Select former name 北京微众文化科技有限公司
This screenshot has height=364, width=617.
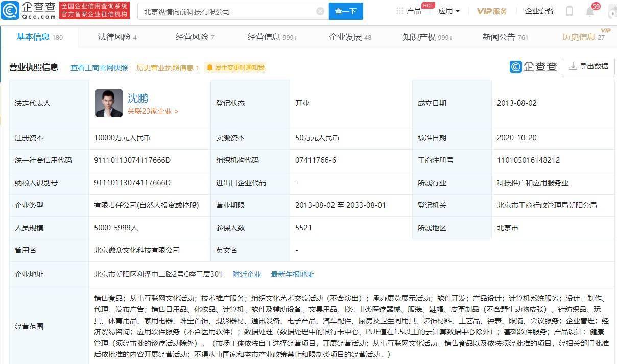pos(137,250)
